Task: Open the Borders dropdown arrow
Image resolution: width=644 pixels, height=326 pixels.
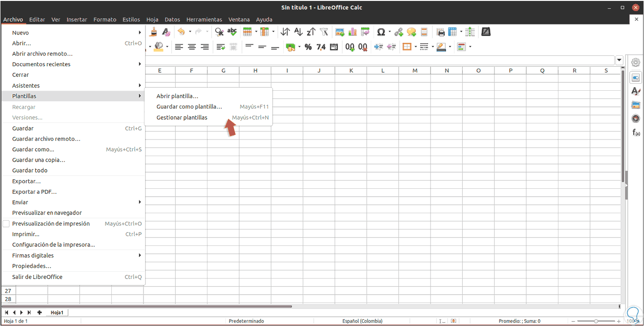Action: 415,47
